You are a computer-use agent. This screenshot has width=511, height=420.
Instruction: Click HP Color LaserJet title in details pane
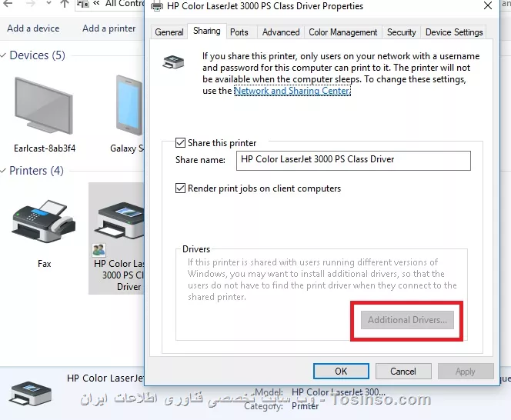coord(105,378)
